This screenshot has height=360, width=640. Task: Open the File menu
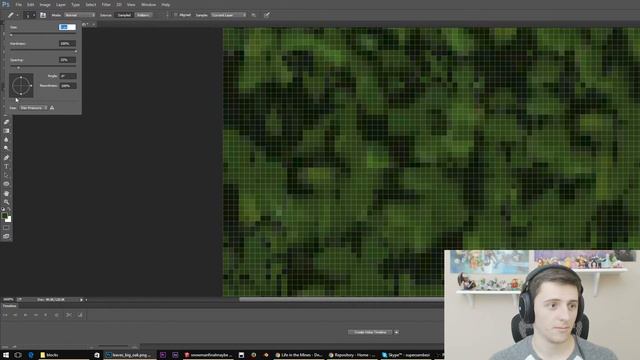pyautogui.click(x=19, y=5)
